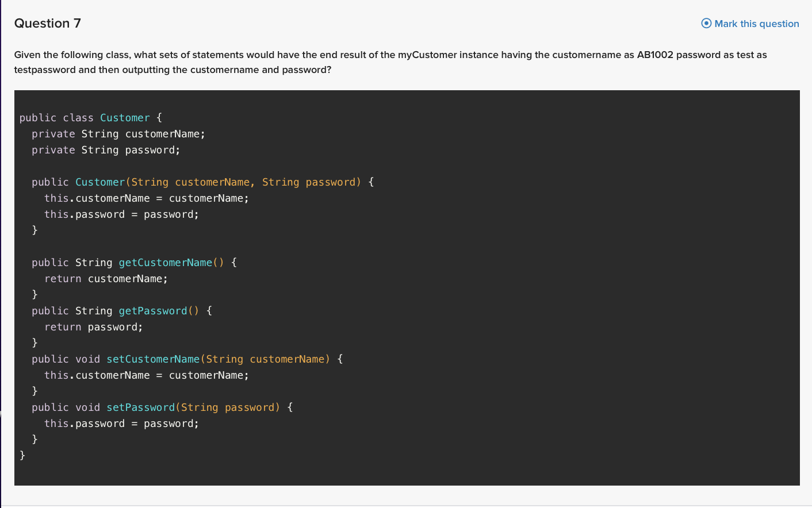The height and width of the screenshot is (508, 812).
Task: Click the 'return customerName;' statement
Action: [x=106, y=279]
